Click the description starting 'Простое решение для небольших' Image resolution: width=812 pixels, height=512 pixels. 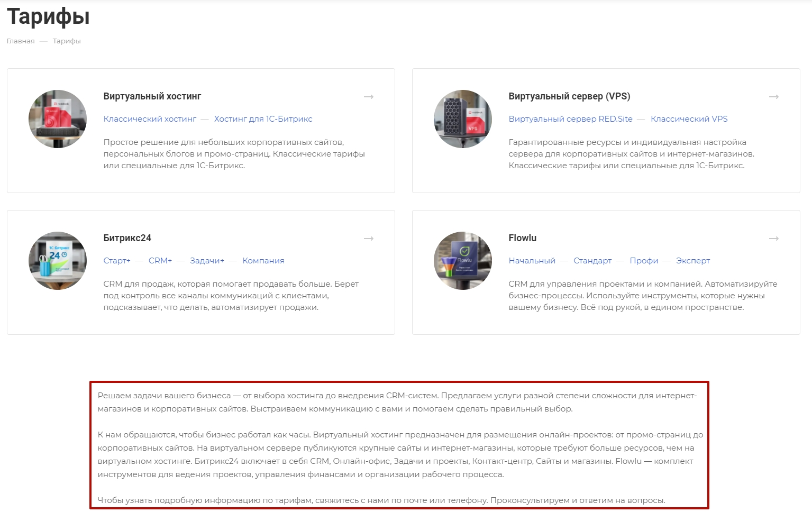(x=234, y=154)
